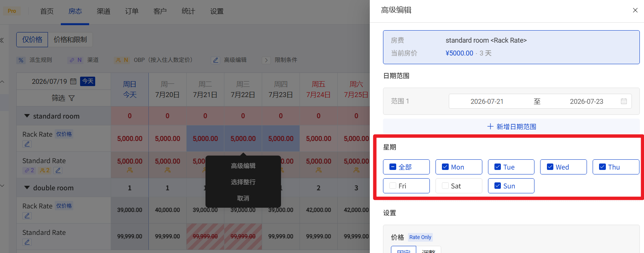Click ¥5000.00 current rate value

[459, 53]
